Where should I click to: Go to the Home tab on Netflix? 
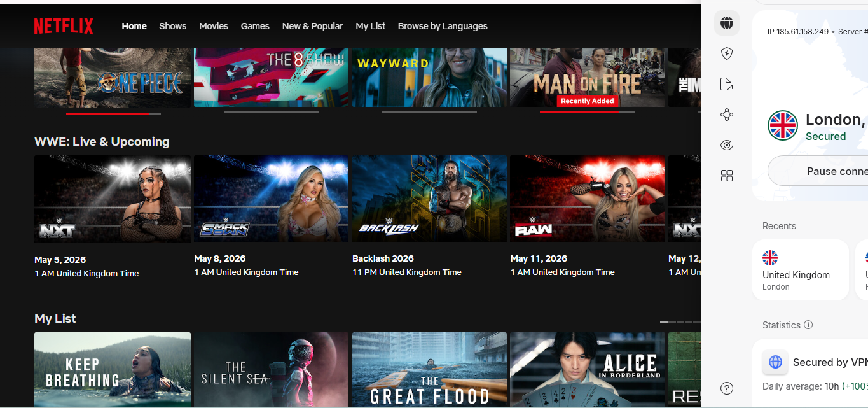134,26
